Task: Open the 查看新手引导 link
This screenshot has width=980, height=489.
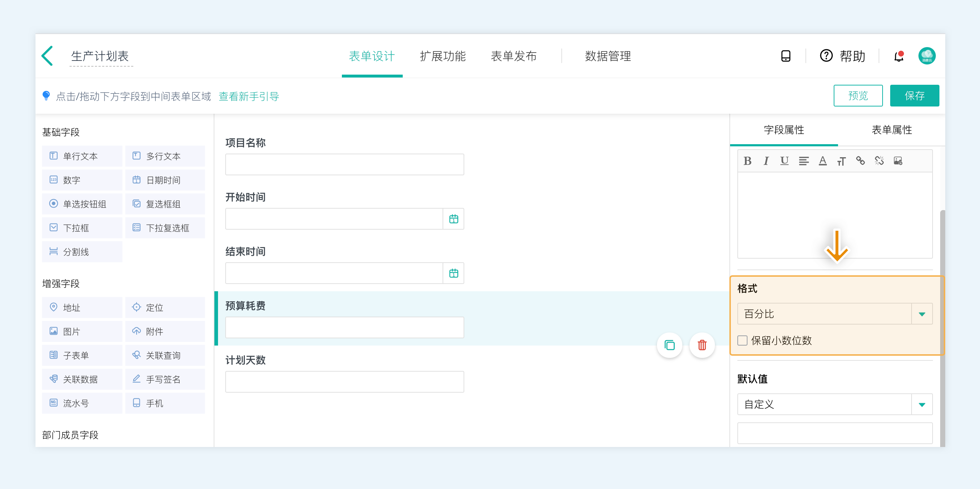Action: click(x=249, y=96)
